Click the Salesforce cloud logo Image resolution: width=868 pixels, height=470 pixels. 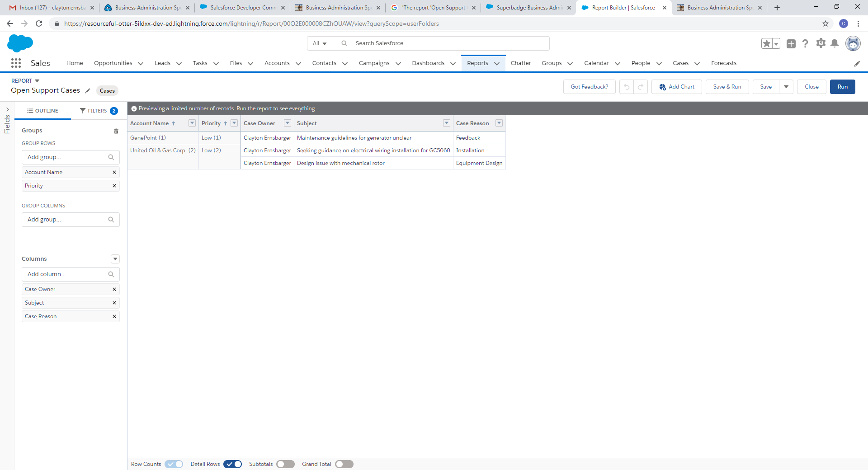(x=20, y=43)
